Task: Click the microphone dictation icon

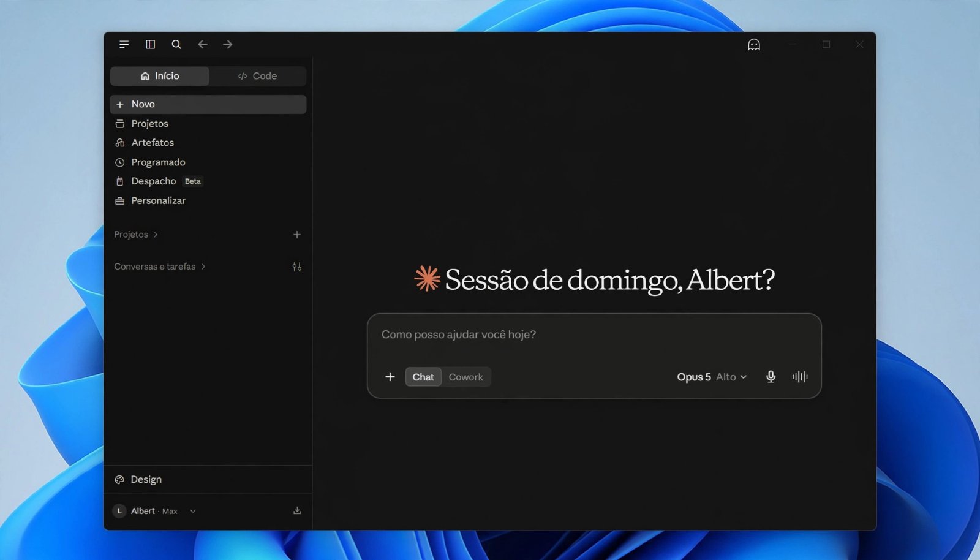Action: click(x=771, y=377)
